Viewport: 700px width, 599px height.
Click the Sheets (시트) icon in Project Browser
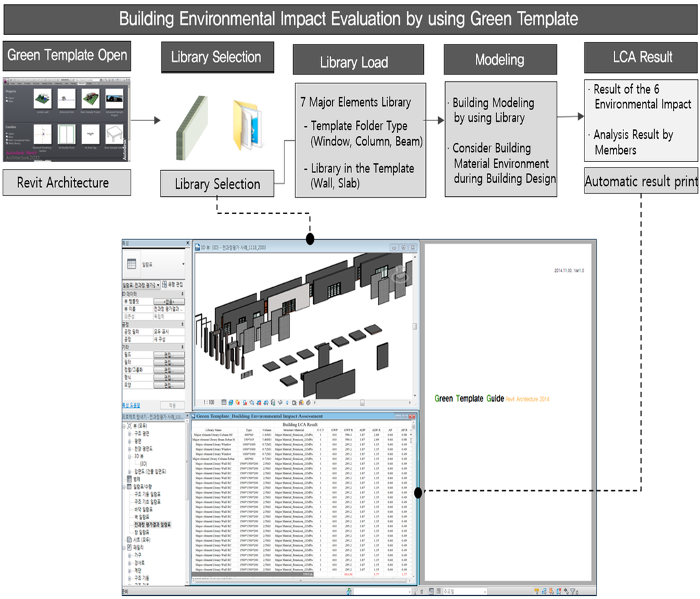(x=129, y=540)
